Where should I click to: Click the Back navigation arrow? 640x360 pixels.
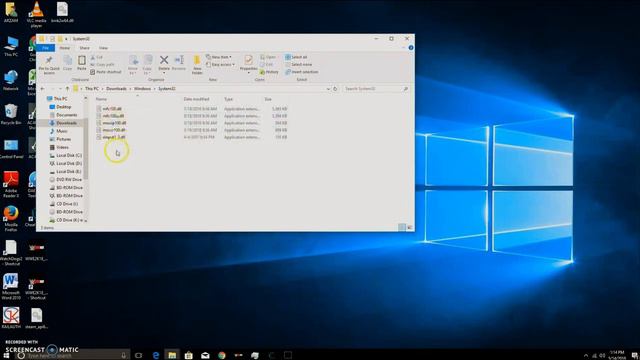click(42, 89)
